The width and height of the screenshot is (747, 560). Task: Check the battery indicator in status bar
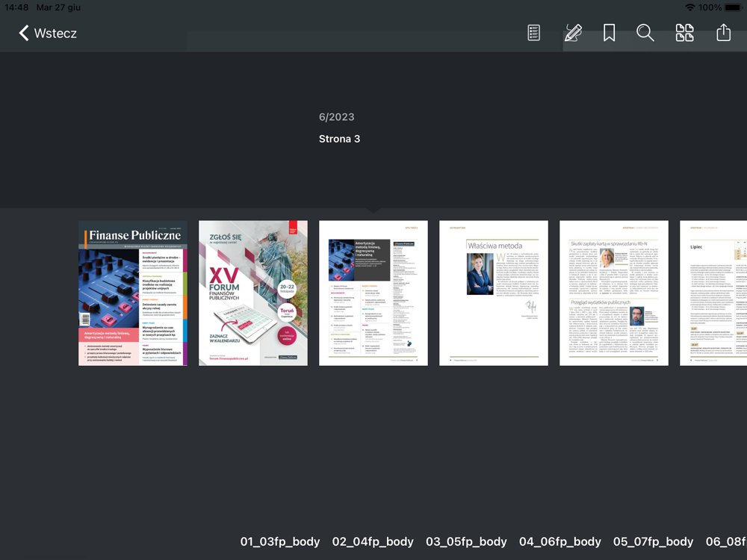[734, 7]
